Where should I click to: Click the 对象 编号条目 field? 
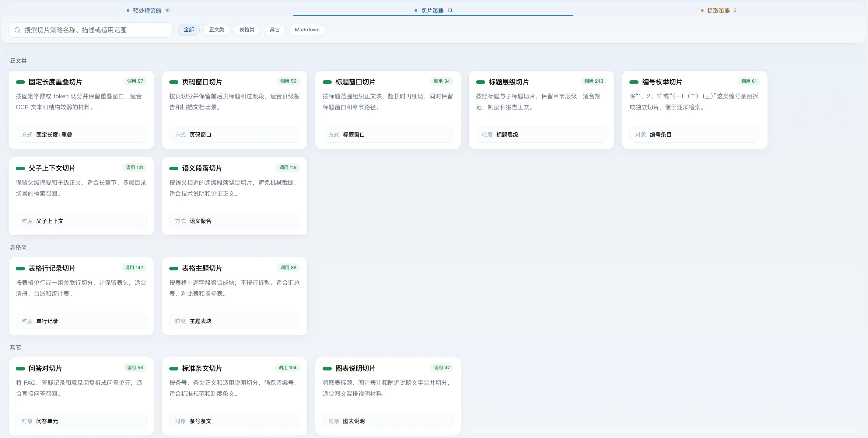click(x=695, y=135)
